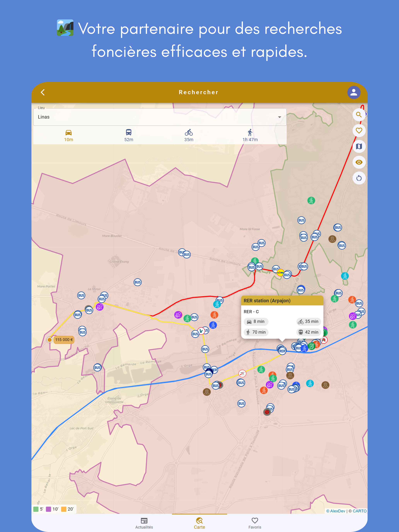Open the 115 000 € price marker
Screen dimensions: 399x532
pos(64,340)
